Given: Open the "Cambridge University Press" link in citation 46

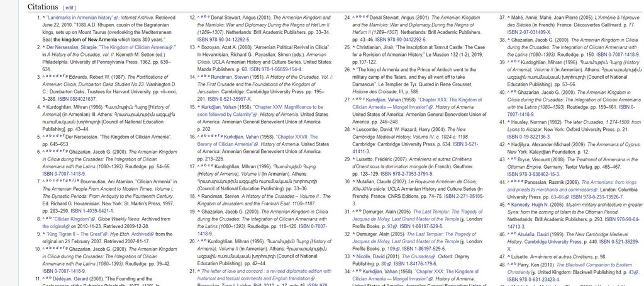Looking at the screenshot, I should click(x=553, y=242).
